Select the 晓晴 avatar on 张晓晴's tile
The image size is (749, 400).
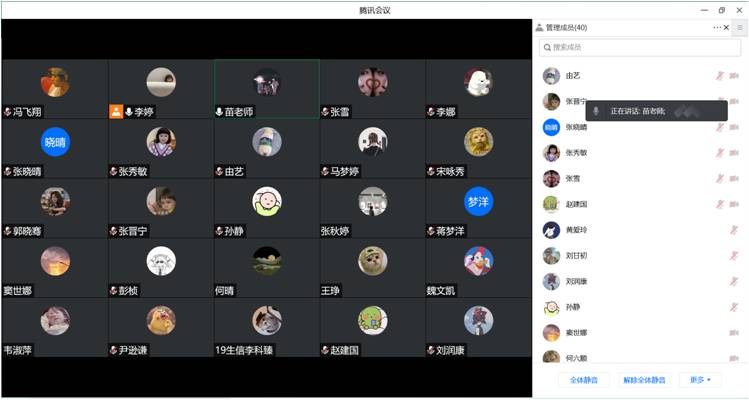pos(54,142)
